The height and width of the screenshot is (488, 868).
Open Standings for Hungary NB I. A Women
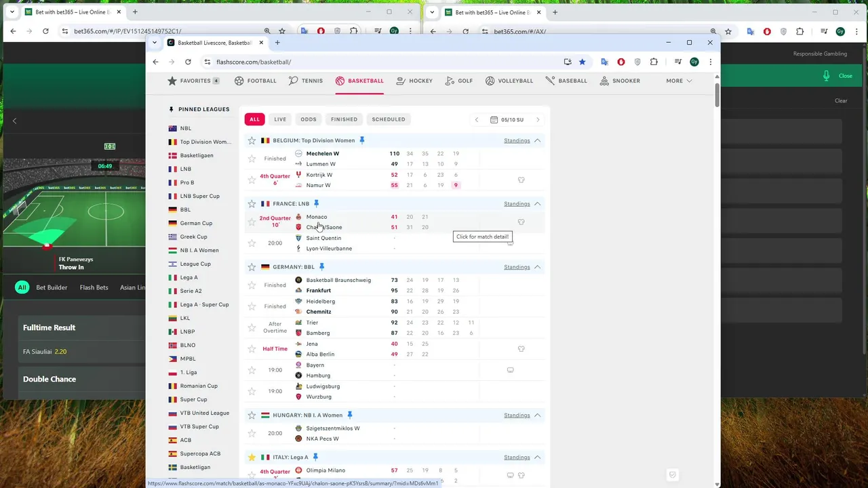[517, 415]
